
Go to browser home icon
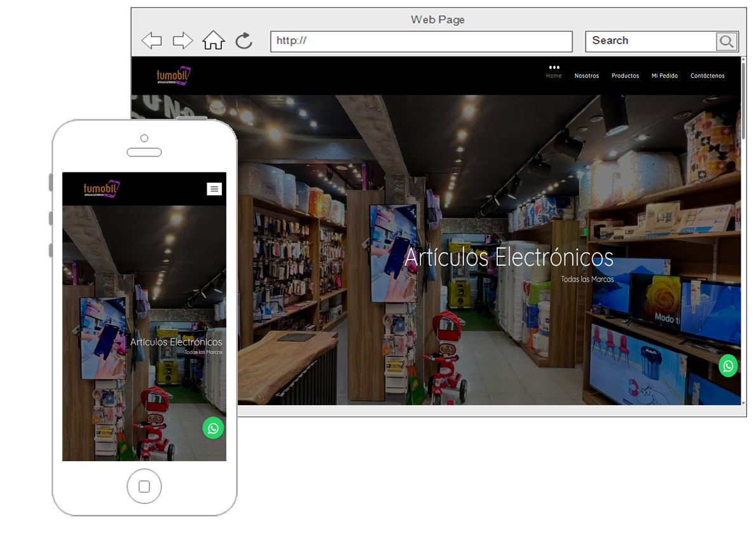[214, 41]
